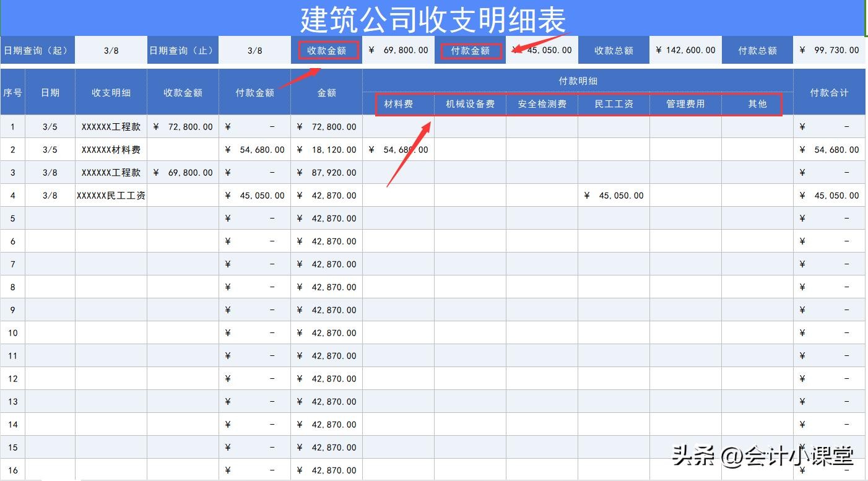Select the 安全检测费 column header
Image resolution: width=868 pixels, height=481 pixels.
(542, 104)
